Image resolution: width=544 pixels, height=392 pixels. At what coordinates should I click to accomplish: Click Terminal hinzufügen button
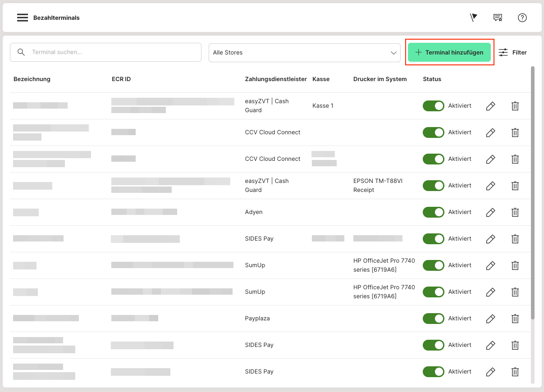[449, 53]
